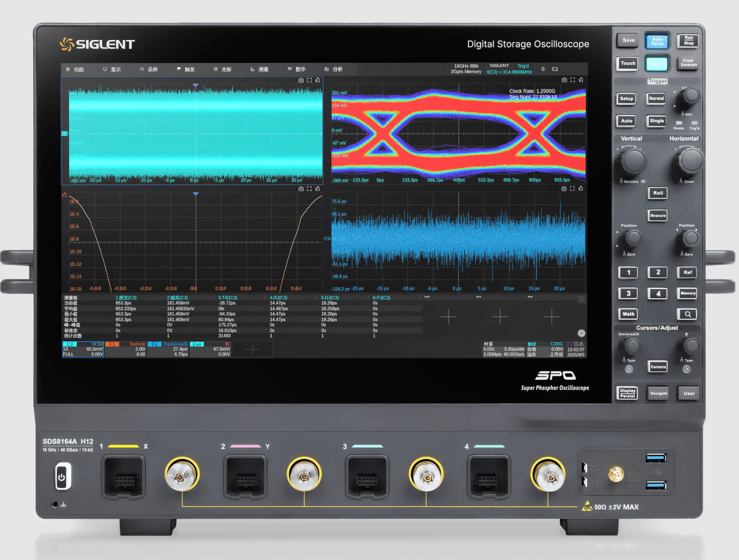
Task: Click the camera icon on the eye diagram window
Action: [x=564, y=80]
